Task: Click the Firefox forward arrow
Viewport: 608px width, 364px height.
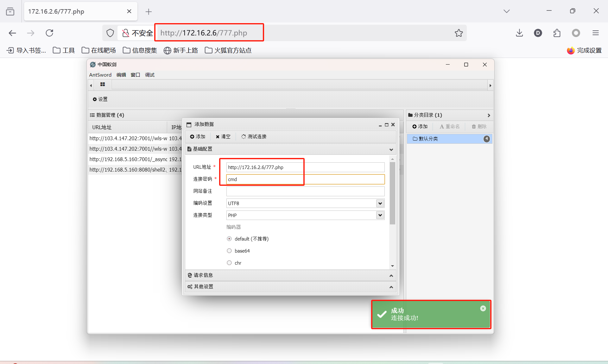Action: (x=31, y=33)
